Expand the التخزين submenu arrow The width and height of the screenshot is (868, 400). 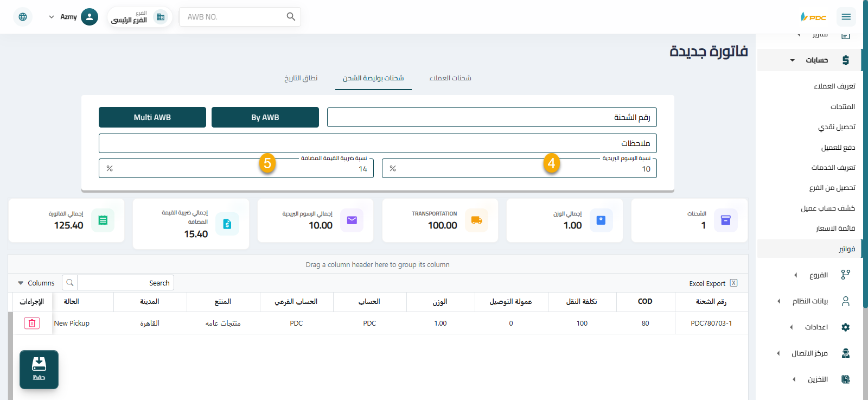click(794, 379)
